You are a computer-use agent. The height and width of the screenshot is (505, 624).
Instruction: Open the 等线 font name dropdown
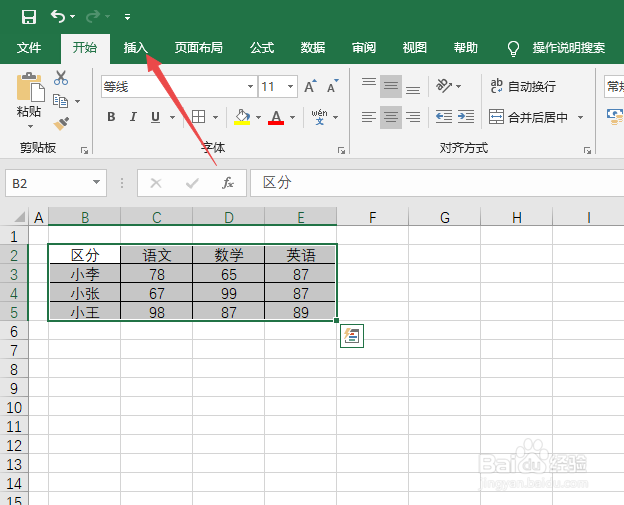250,86
